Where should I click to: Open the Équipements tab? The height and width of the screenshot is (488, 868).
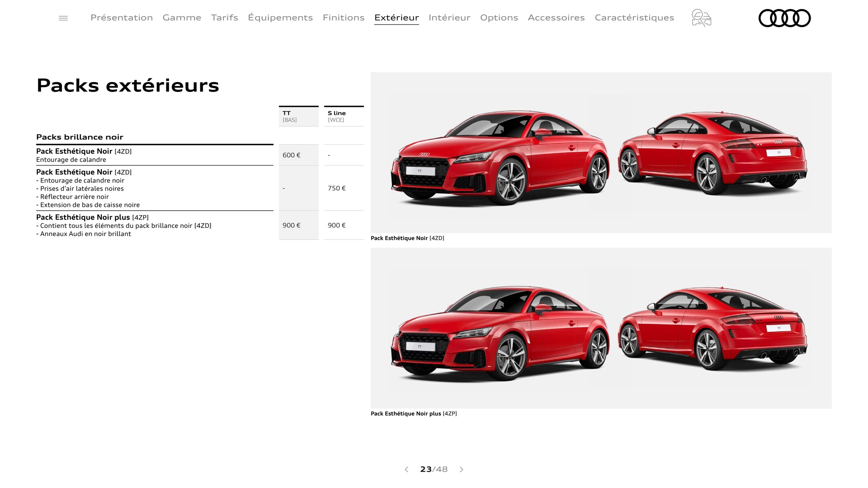(280, 17)
